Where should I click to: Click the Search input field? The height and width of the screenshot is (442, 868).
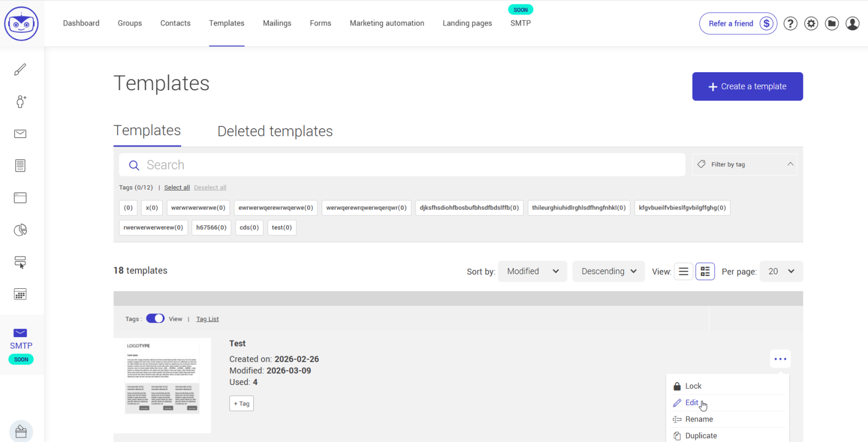(x=401, y=165)
